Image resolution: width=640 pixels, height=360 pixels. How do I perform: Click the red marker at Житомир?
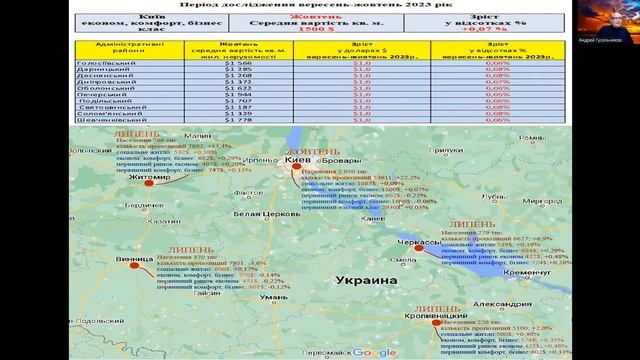click(149, 183)
